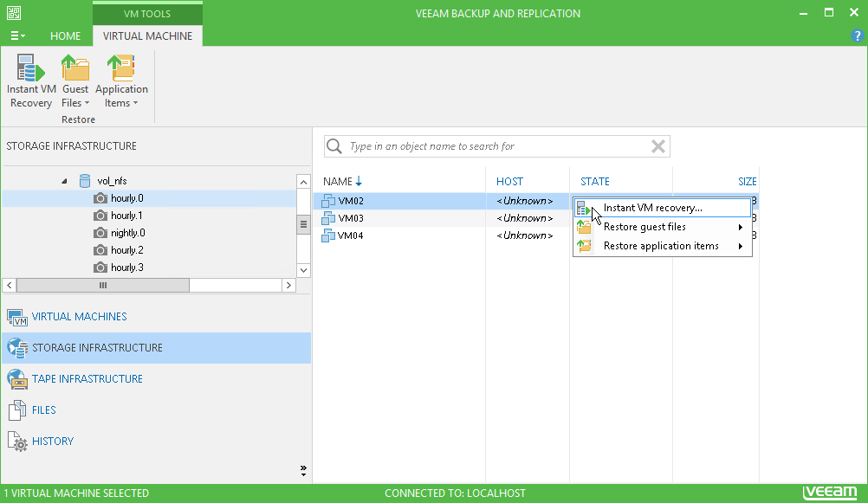868x503 pixels.
Task: Sort by the STATE column header
Action: tap(595, 182)
